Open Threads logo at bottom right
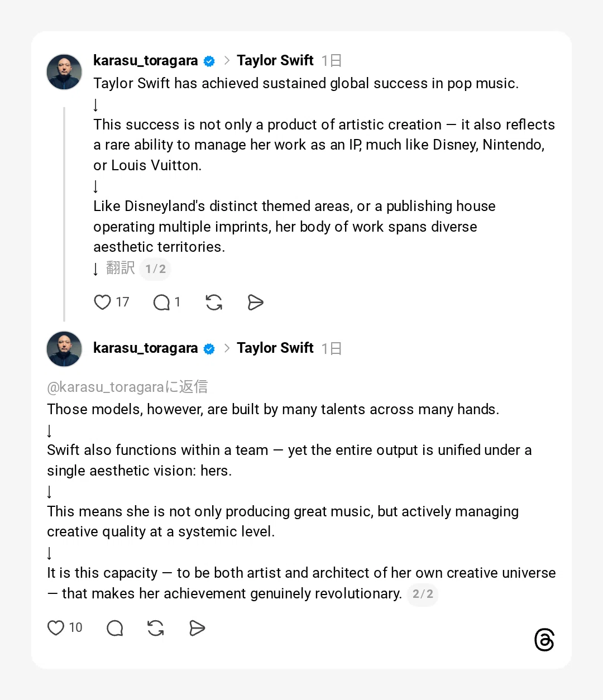603x700 pixels. point(544,640)
